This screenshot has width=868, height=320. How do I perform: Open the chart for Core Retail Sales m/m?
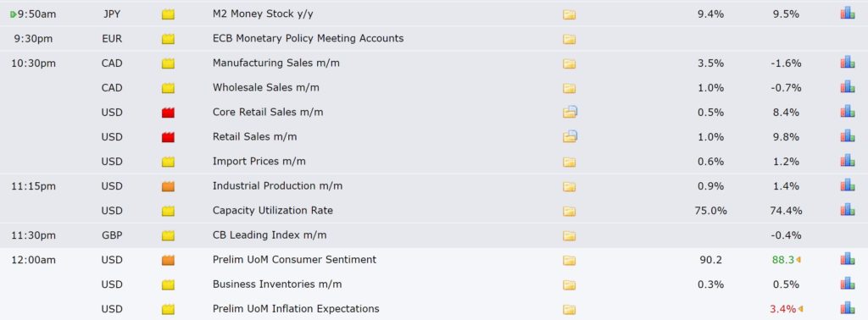pos(847,111)
